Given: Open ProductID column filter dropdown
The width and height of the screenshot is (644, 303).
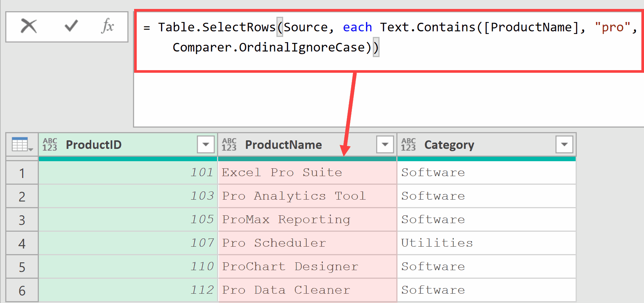Looking at the screenshot, I should pyautogui.click(x=205, y=144).
